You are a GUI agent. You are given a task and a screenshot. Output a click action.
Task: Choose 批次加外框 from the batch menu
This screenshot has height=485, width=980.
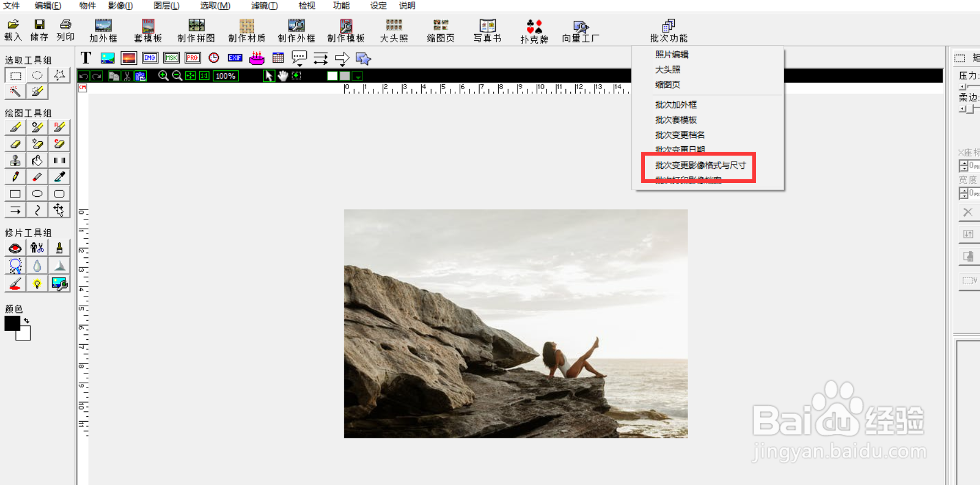coord(676,104)
